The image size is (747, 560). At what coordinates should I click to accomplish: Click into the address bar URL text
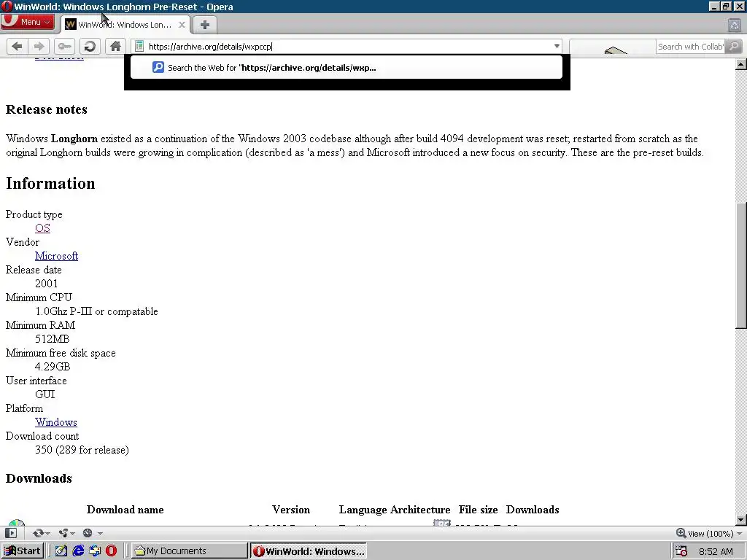pyautogui.click(x=210, y=46)
